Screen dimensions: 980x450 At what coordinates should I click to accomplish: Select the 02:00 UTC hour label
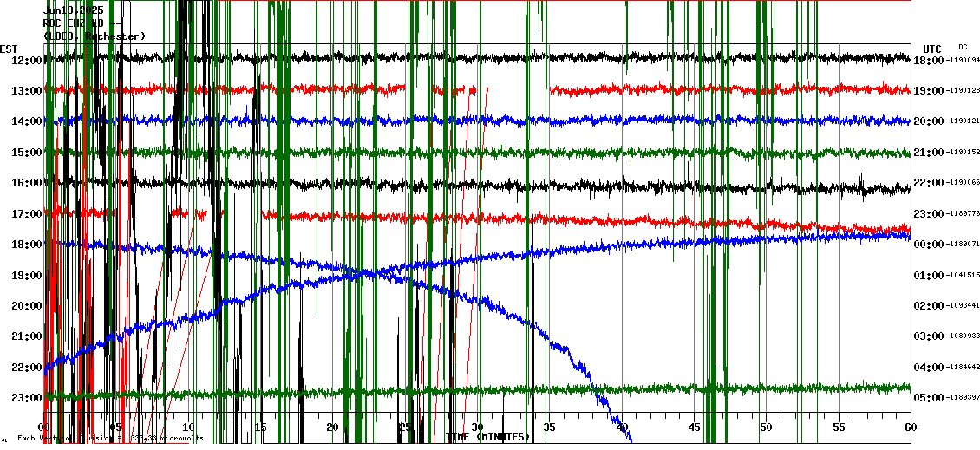click(928, 305)
